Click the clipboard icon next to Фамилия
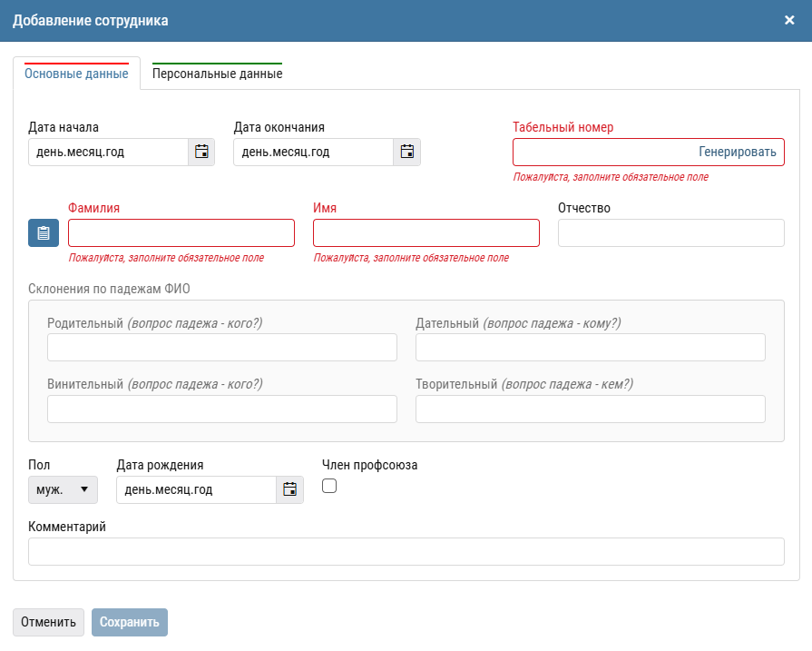This screenshot has width=812, height=651. pyautogui.click(x=44, y=233)
